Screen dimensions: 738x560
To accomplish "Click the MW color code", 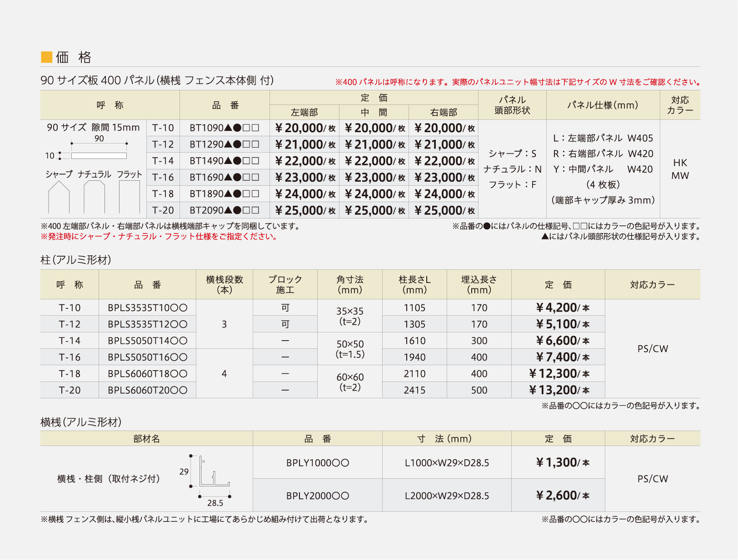I will pos(680,176).
